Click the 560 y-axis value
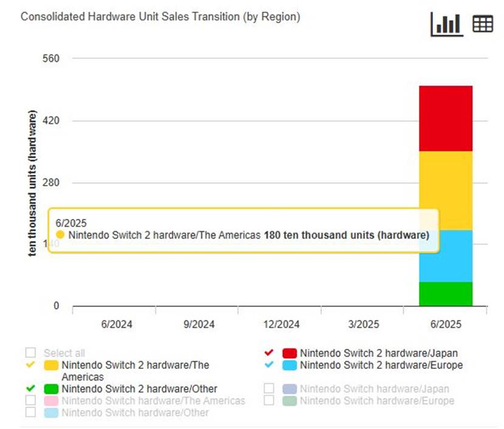 (x=51, y=58)
